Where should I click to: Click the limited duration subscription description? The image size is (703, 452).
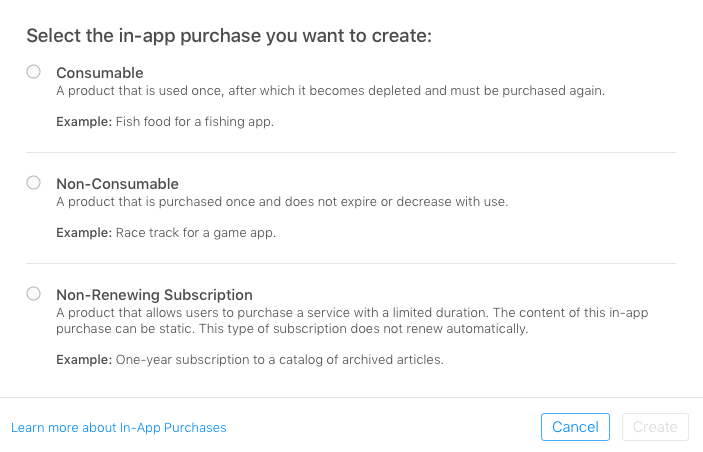[352, 321]
